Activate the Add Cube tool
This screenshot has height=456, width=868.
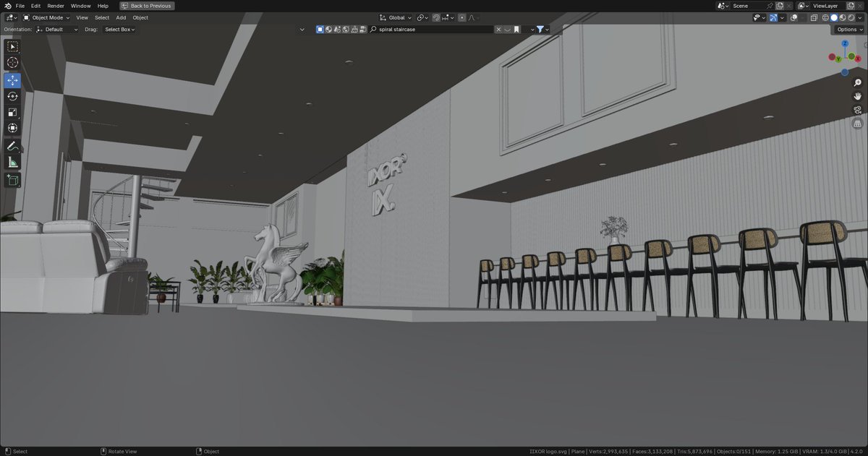12,180
